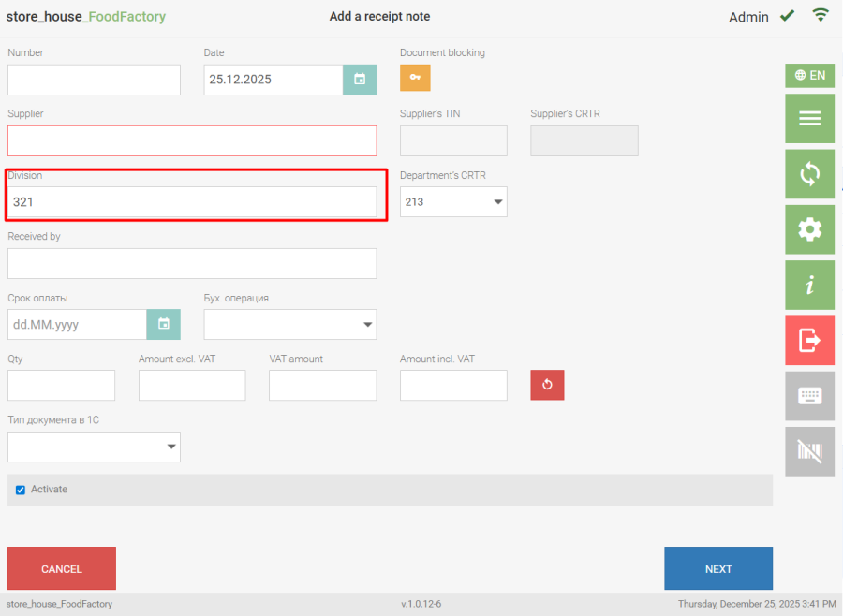Viewport: 843px width, 616px height.
Task: Switch language with EN button
Action: pyautogui.click(x=809, y=76)
